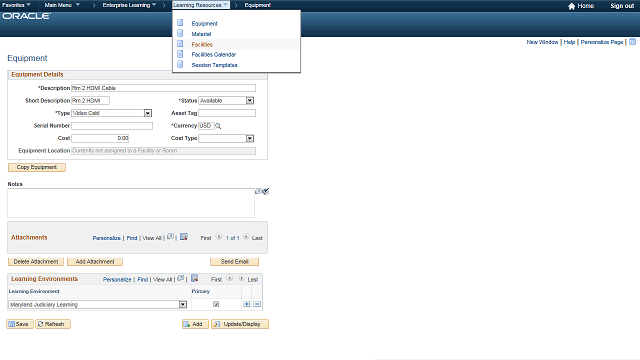Click the Home house icon
This screenshot has height=360, width=640.
571,6
